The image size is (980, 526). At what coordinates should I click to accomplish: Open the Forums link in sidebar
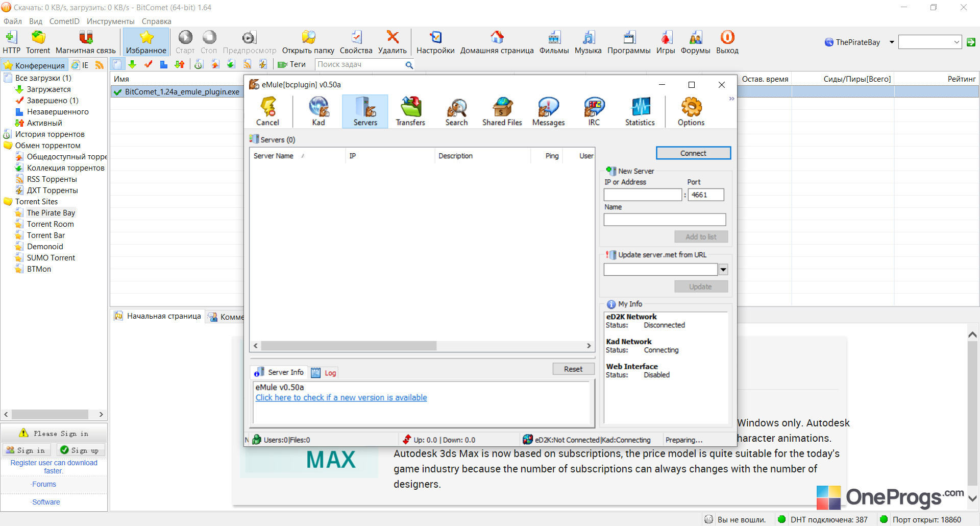[44, 484]
